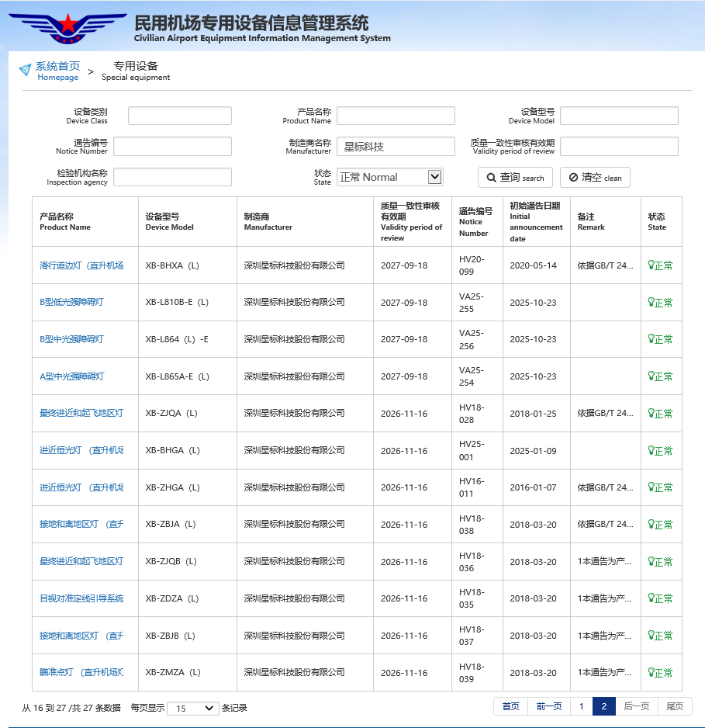Image resolution: width=705 pixels, height=728 pixels.
Task: Click the magnifier icon in search button
Action: pyautogui.click(x=491, y=178)
